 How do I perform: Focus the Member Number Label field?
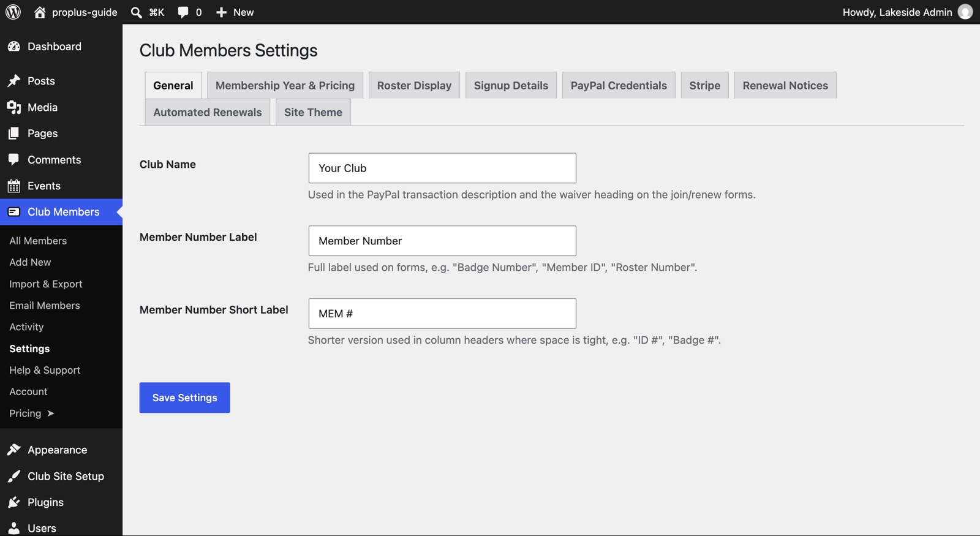point(442,241)
